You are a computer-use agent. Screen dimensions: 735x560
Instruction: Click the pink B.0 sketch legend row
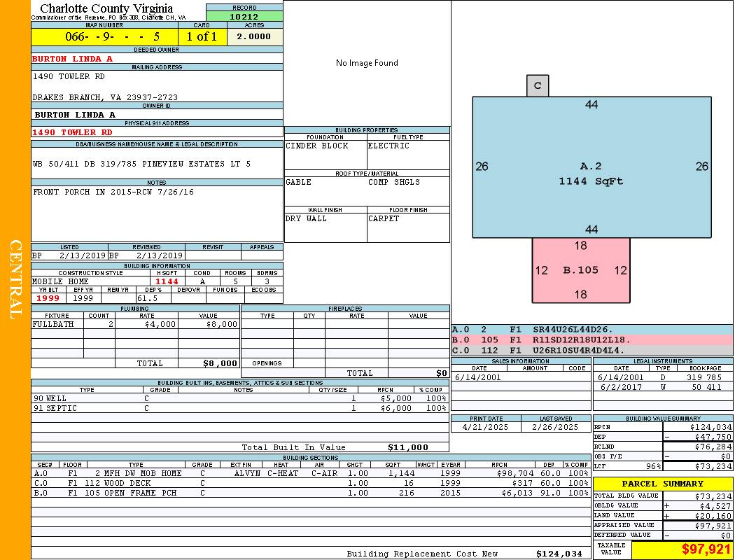pos(591,340)
